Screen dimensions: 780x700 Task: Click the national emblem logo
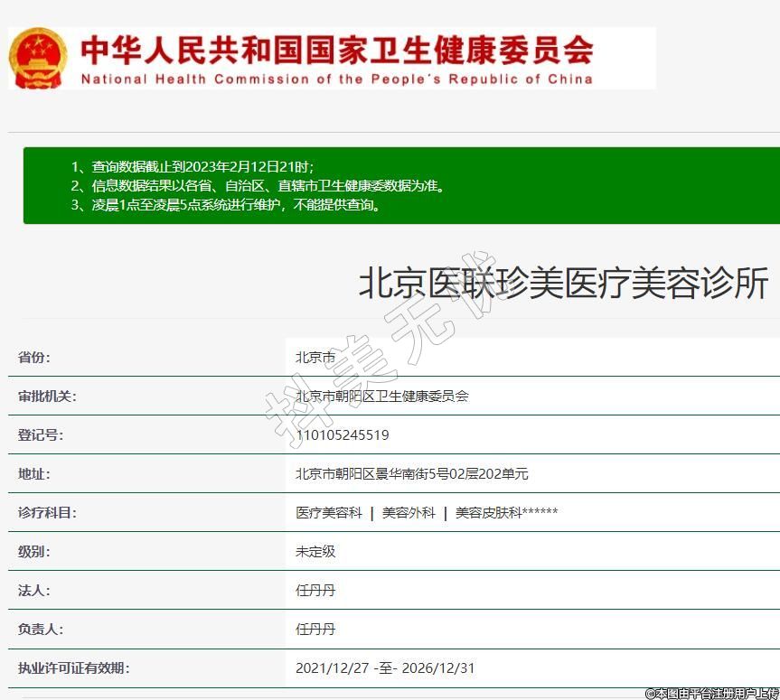click(38, 57)
